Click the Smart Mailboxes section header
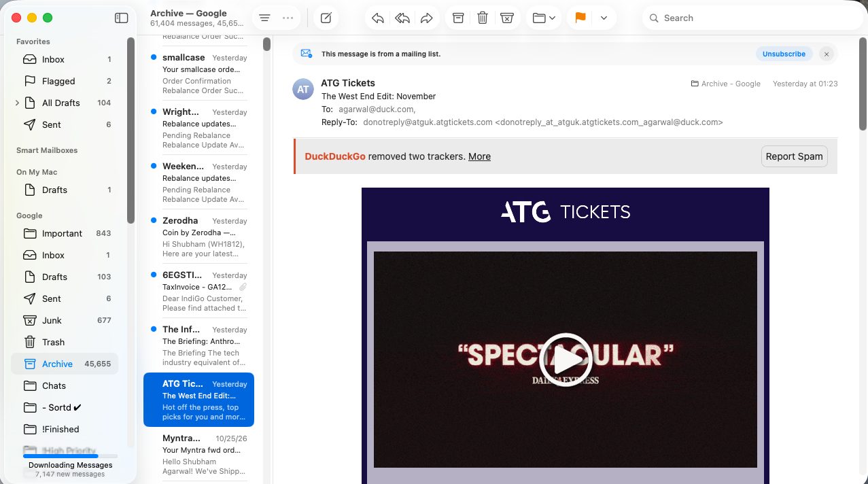This screenshot has height=484, width=868. point(47,150)
